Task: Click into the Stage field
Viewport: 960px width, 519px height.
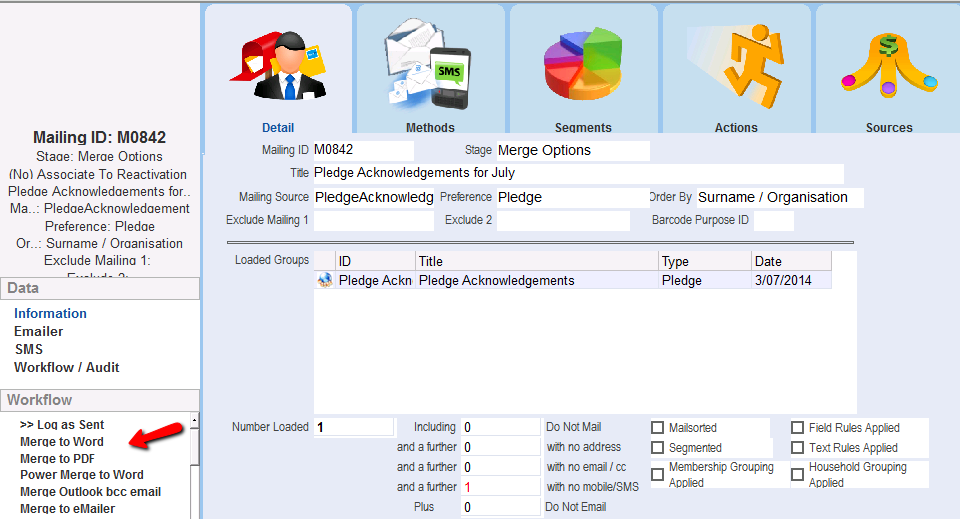Action: tap(573, 151)
